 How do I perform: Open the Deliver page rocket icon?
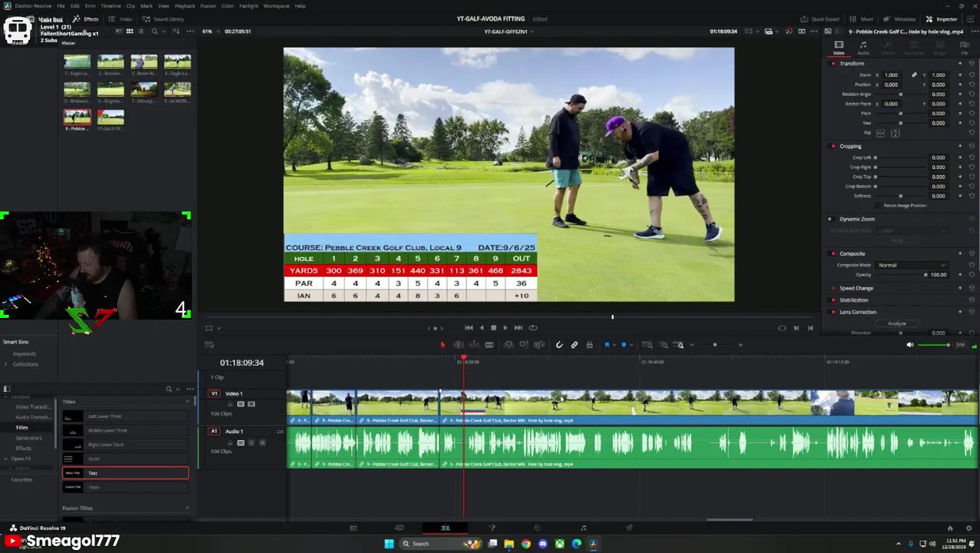[x=629, y=528]
